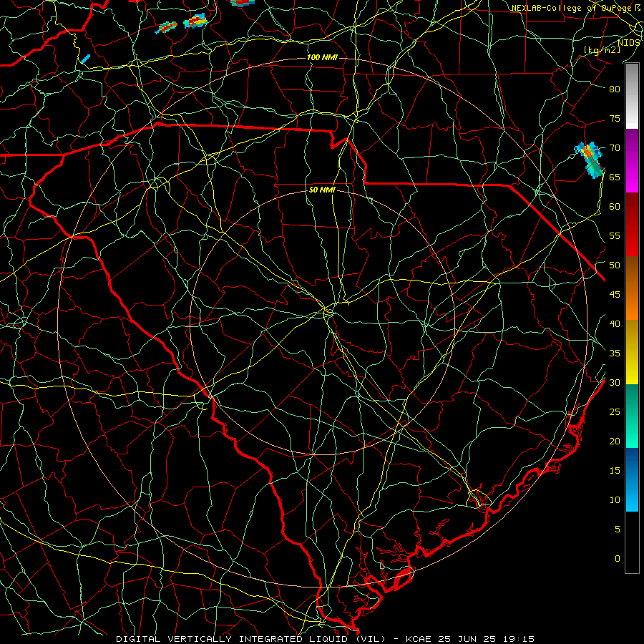
Task: Click the 100 NMI range ring label
Action: click(322, 57)
